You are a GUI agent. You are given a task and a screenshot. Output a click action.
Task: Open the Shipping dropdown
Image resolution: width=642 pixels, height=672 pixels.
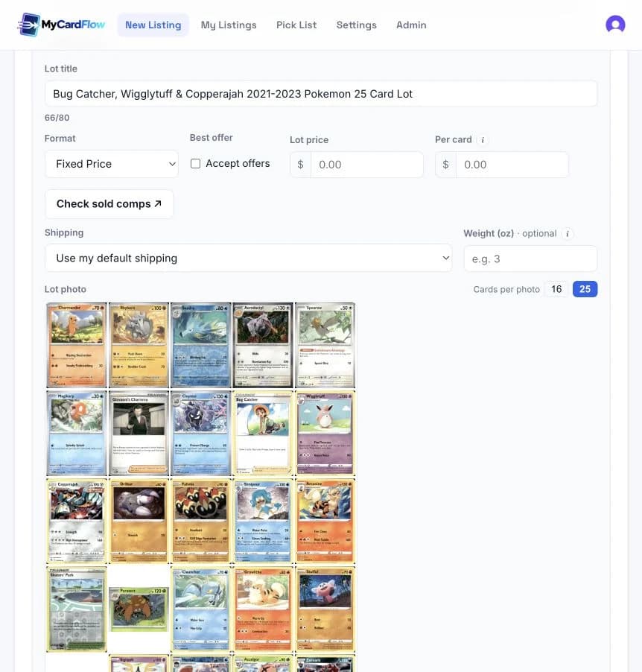tap(248, 258)
